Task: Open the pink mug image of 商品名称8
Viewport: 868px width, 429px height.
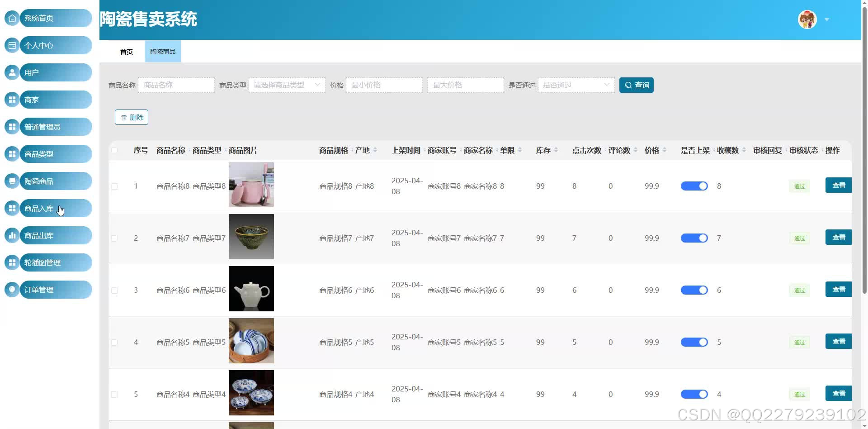Action: (251, 185)
